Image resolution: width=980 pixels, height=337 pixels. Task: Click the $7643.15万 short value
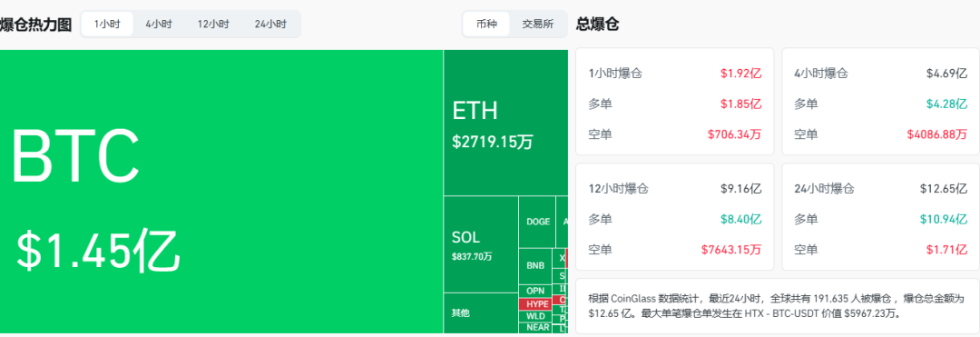(x=732, y=250)
